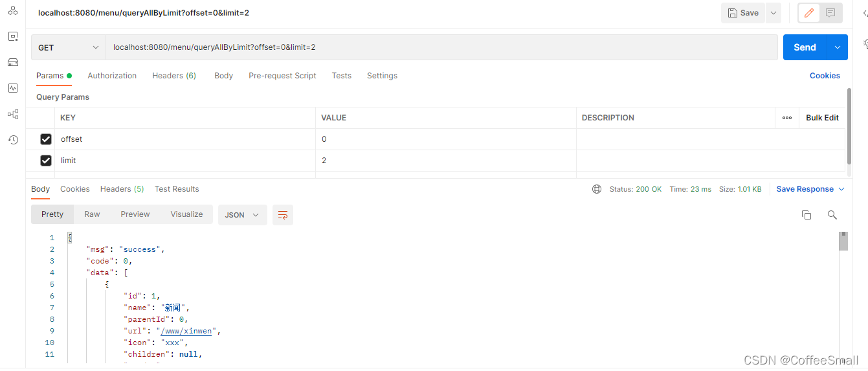The image size is (868, 371).
Task: Open Monitors sidebar icon
Action: (12, 88)
